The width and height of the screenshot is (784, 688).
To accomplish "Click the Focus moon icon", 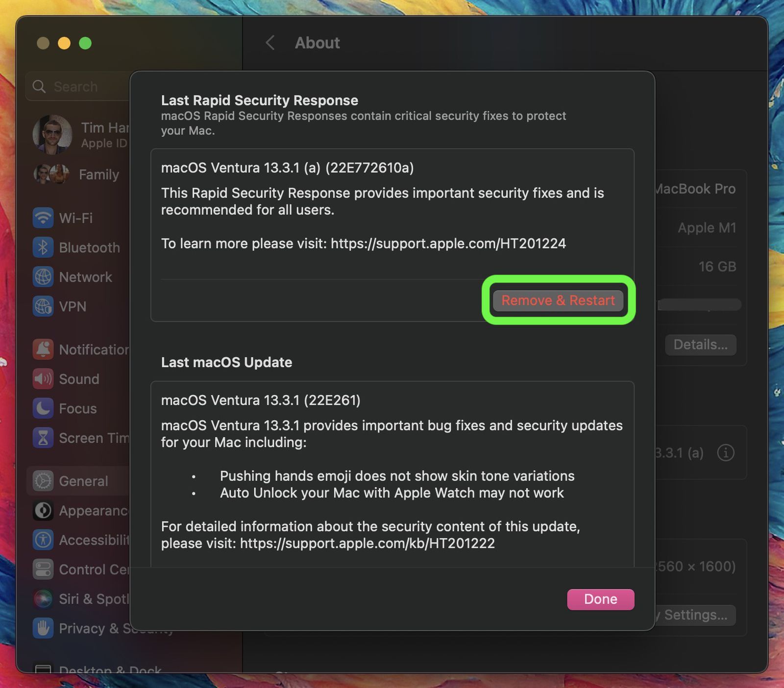I will coord(43,408).
